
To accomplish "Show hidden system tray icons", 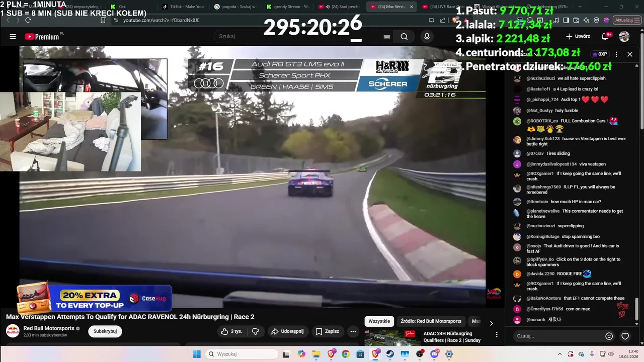I will pos(560,354).
